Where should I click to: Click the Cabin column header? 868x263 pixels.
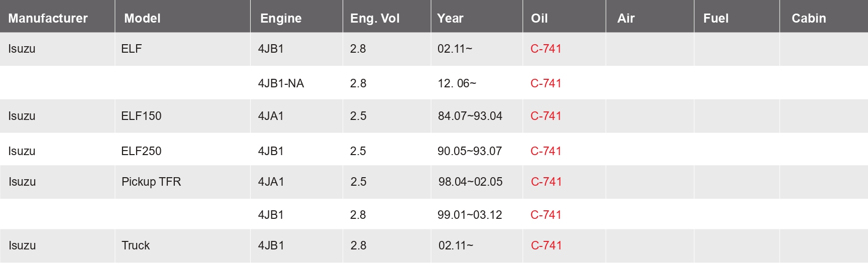[809, 19]
